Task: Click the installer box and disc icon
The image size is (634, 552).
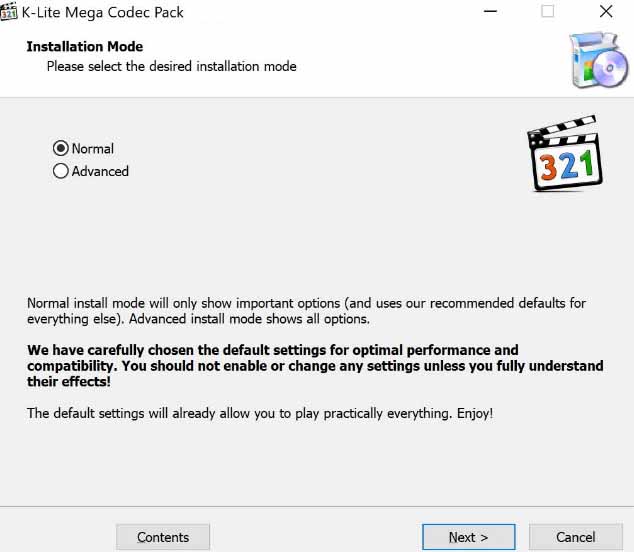Action: (x=598, y=60)
